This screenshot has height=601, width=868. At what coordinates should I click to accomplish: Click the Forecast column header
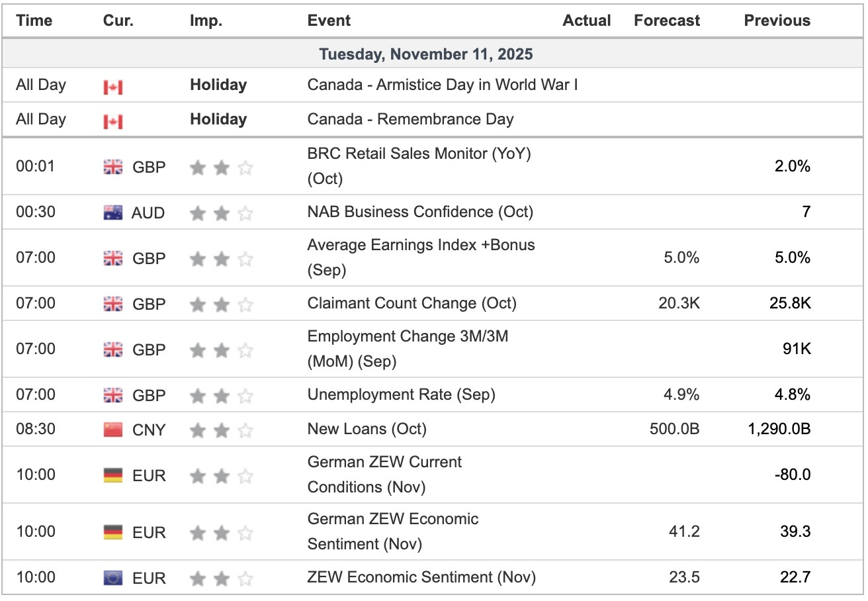click(x=666, y=21)
